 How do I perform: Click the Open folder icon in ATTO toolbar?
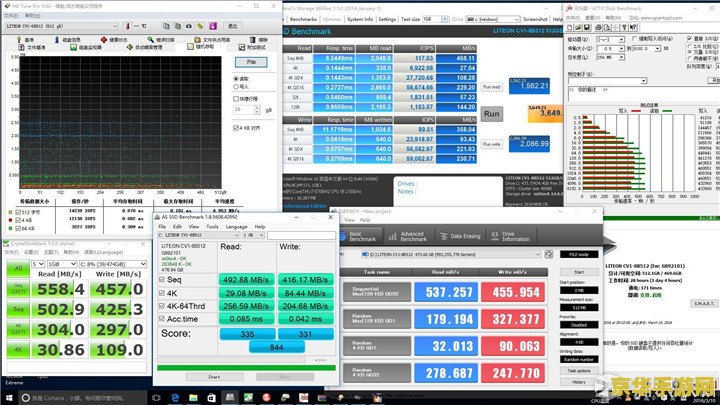[x=579, y=28]
